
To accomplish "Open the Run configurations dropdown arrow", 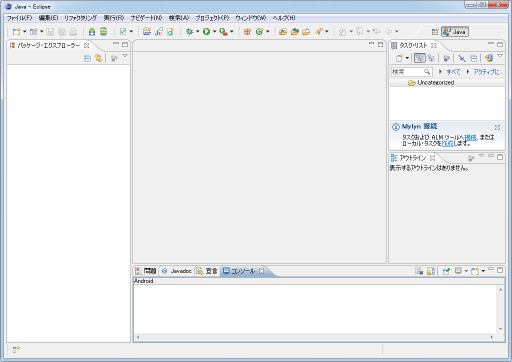I will click(x=214, y=32).
